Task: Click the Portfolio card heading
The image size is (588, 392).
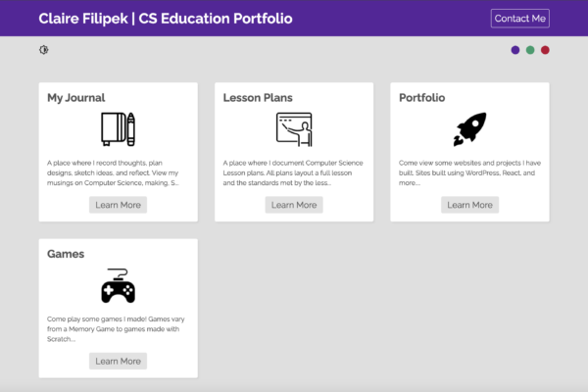Action: point(421,98)
